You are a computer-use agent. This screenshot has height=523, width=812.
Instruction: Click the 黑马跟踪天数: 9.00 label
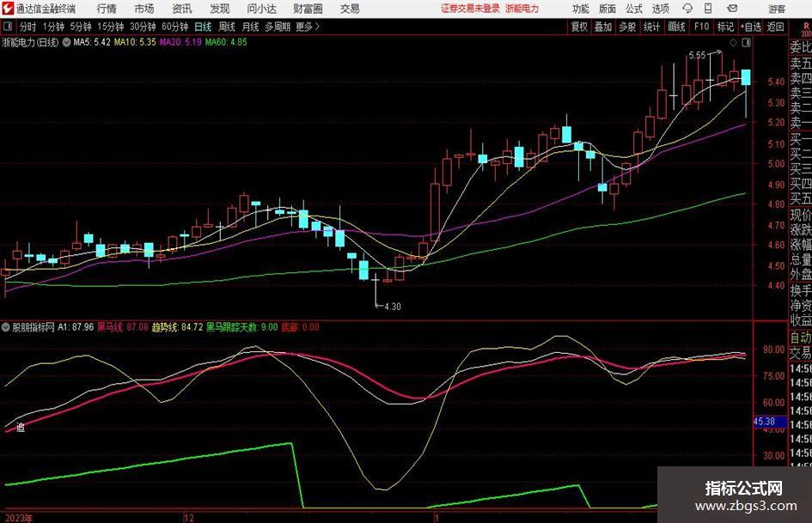241,327
